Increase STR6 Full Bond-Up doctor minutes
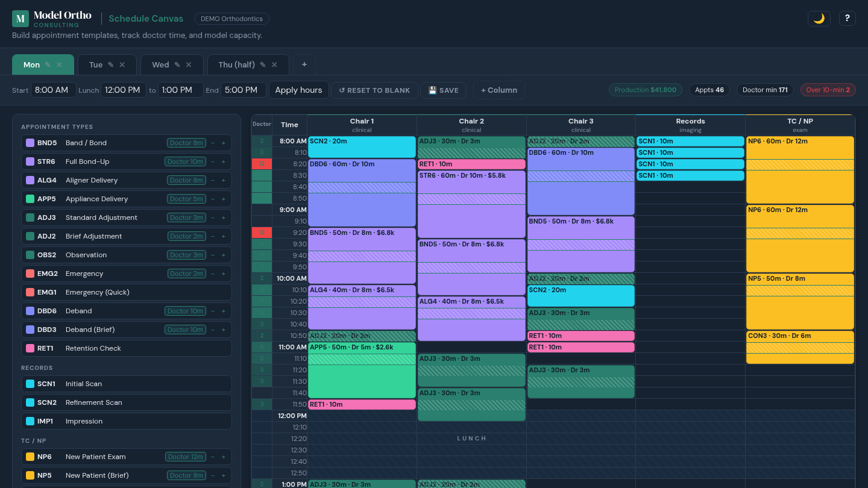868x488 pixels. (223, 161)
